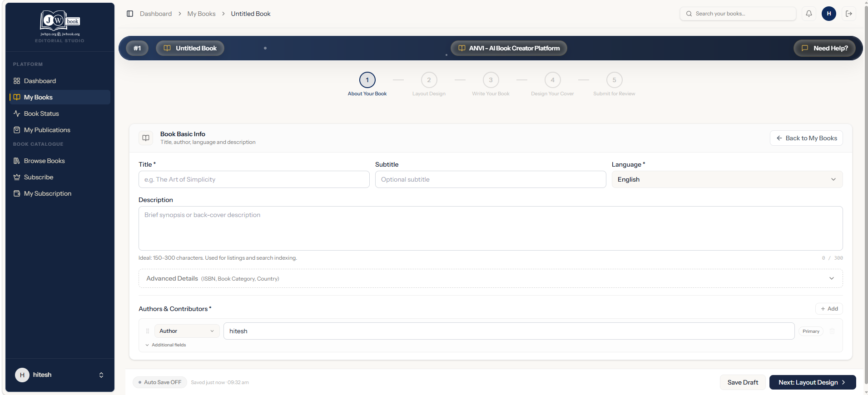Screen dimensions: 868x395
Task: Focus the Title input field
Action: [x=254, y=179]
